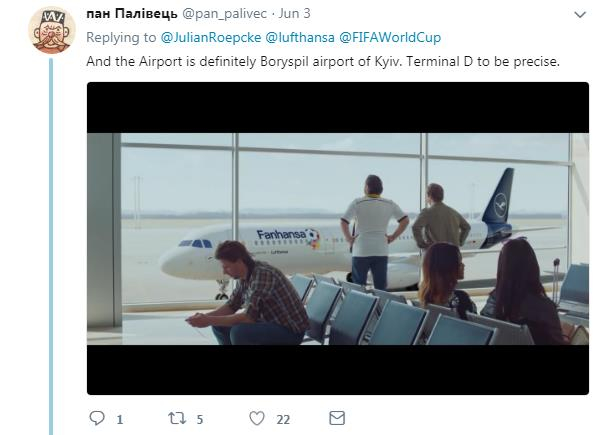Click the пан Палівець profile avatar
The width and height of the screenshot is (605, 435).
coord(50,30)
